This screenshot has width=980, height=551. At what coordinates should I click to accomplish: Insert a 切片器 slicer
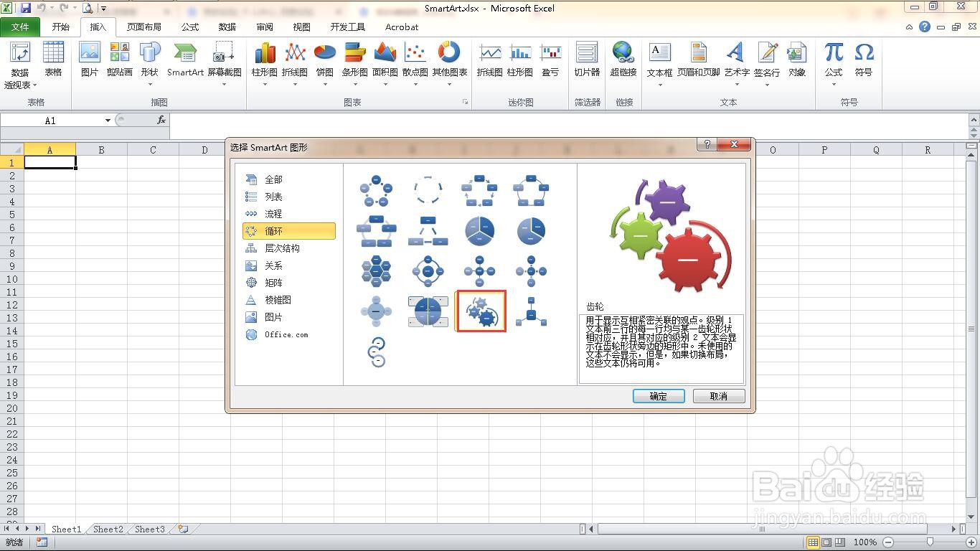click(x=587, y=60)
